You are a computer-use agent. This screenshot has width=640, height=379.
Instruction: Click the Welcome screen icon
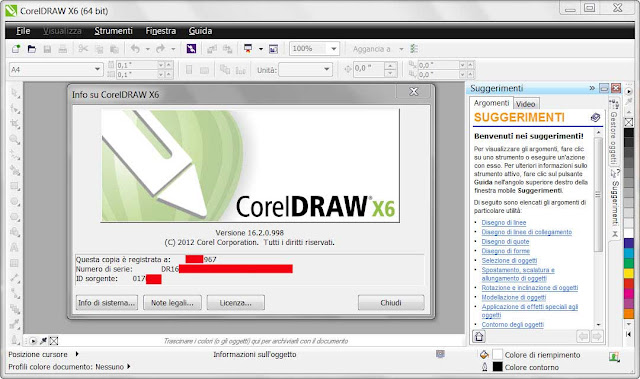coord(273,49)
